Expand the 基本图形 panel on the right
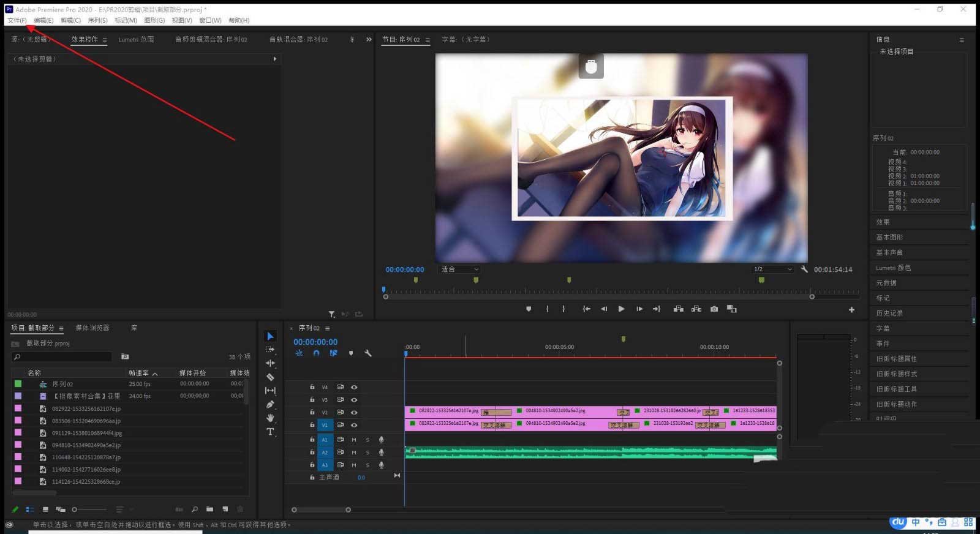Screen dimensions: 980x534 889,237
